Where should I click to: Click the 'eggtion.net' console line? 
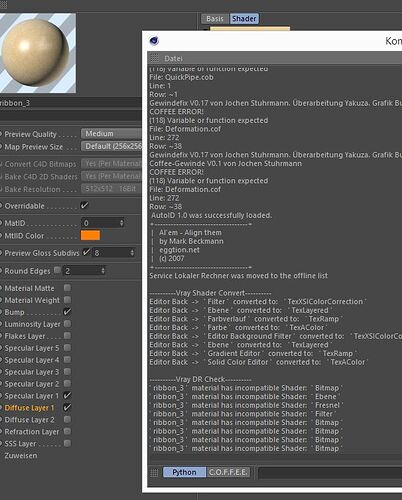click(179, 250)
